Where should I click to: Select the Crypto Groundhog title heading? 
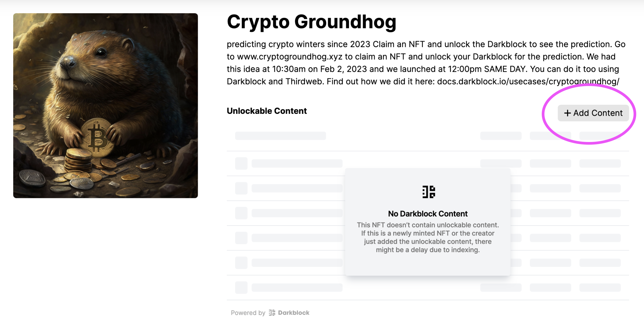(x=312, y=22)
